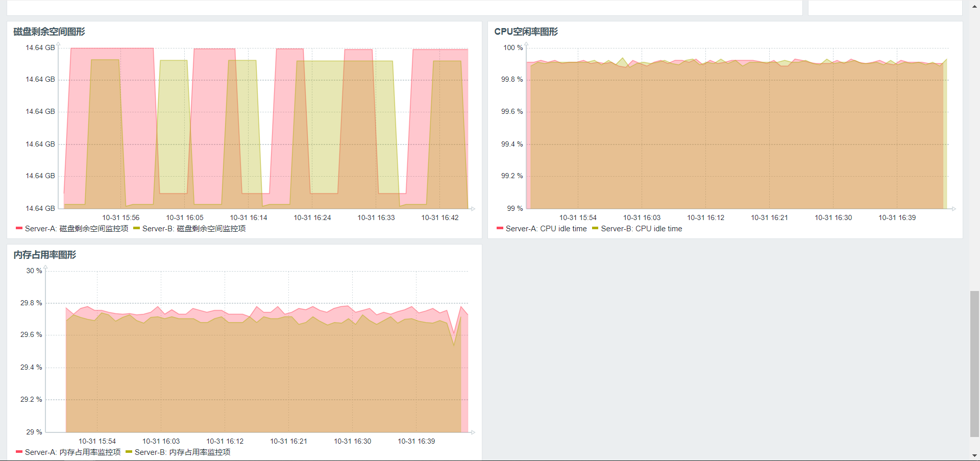Click legend text Server-A: 内存占用率监控项

73,452
